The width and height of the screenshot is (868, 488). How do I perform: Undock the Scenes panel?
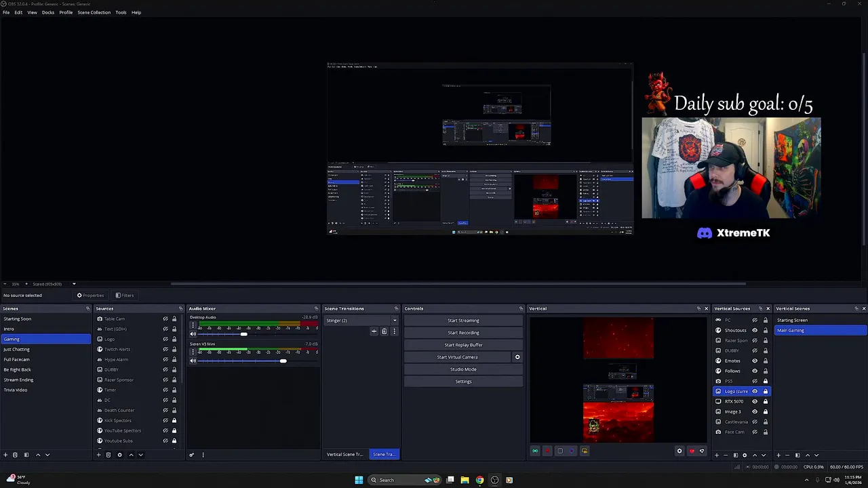coord(87,308)
